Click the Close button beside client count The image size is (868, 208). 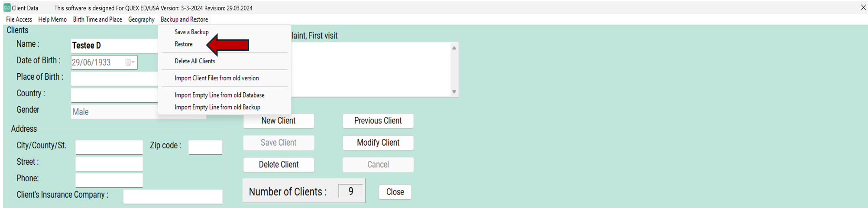395,192
